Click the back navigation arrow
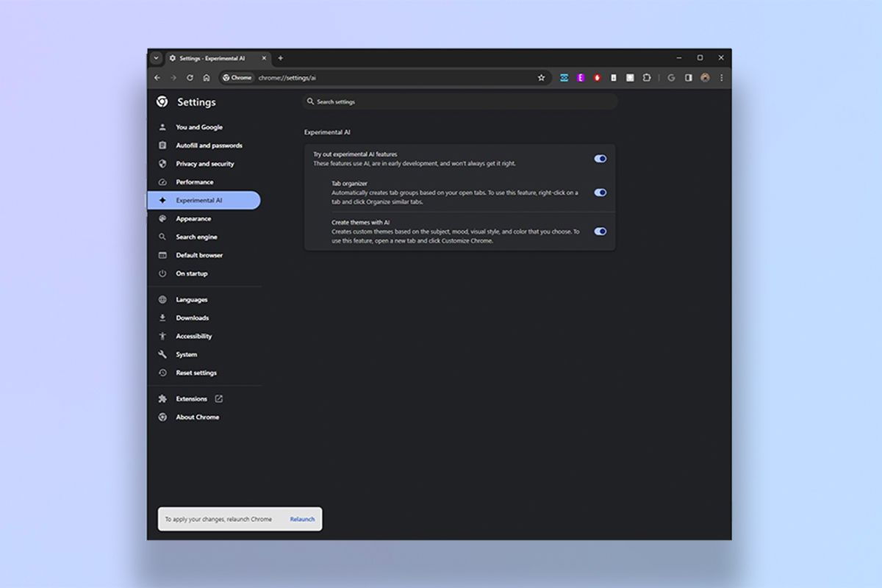882x588 pixels. pos(157,77)
